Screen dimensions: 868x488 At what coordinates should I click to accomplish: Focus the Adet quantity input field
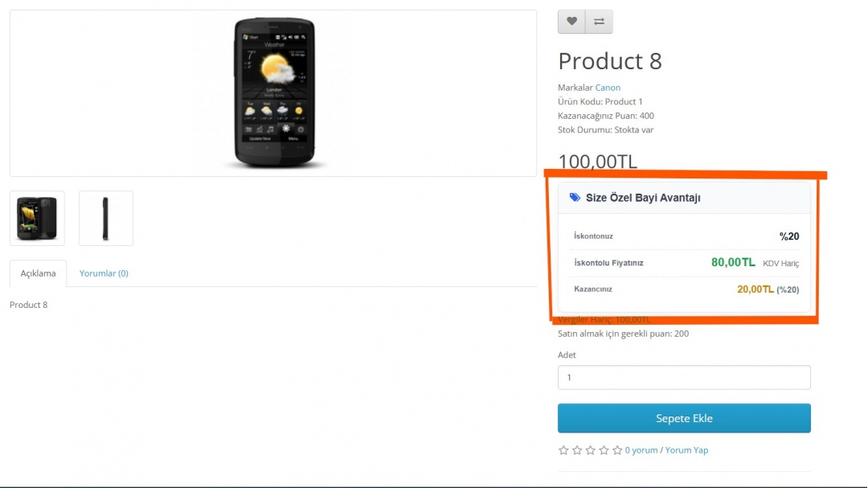point(684,378)
